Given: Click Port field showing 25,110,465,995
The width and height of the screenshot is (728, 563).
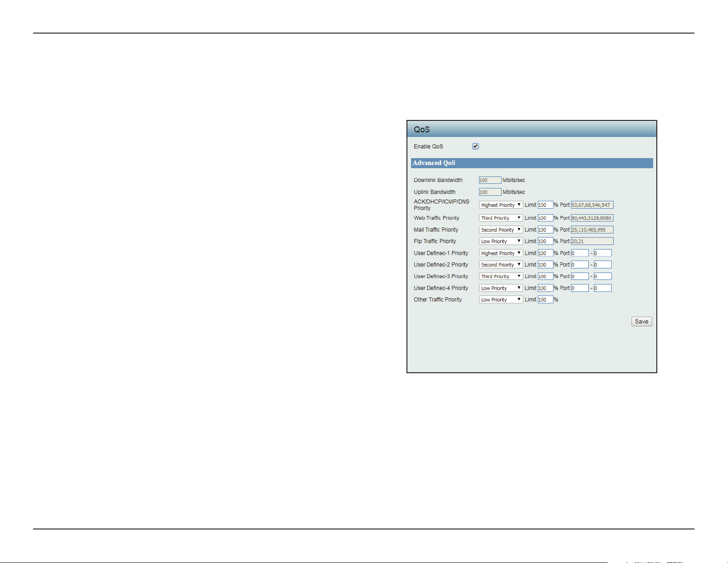Looking at the screenshot, I should point(592,230).
